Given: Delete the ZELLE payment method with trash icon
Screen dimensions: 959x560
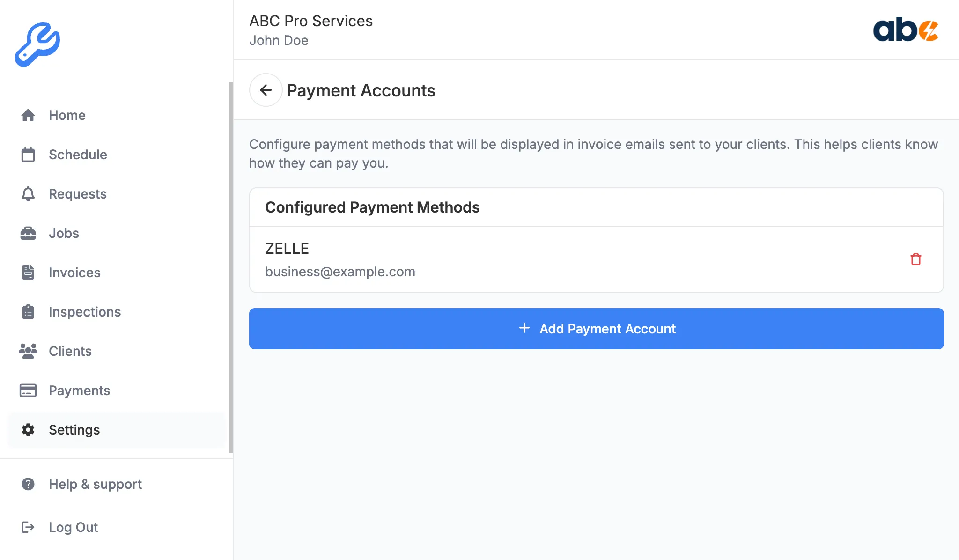Looking at the screenshot, I should pyautogui.click(x=916, y=259).
